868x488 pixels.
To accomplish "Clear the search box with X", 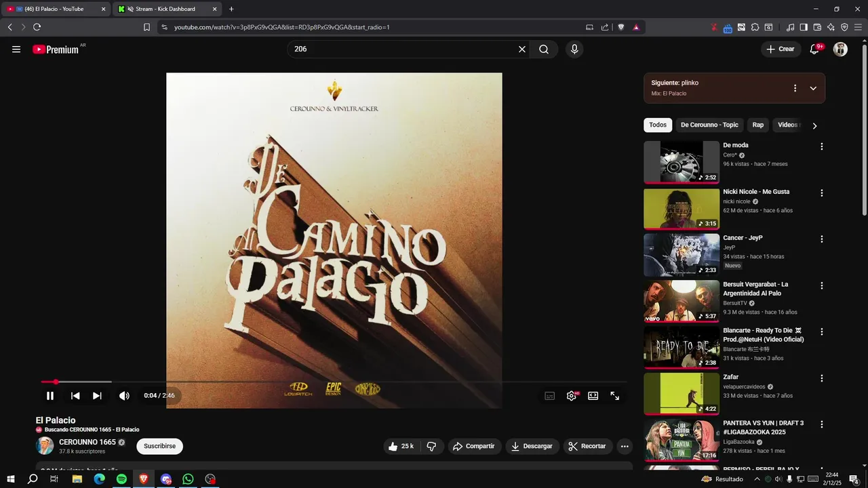I will [x=522, y=49].
